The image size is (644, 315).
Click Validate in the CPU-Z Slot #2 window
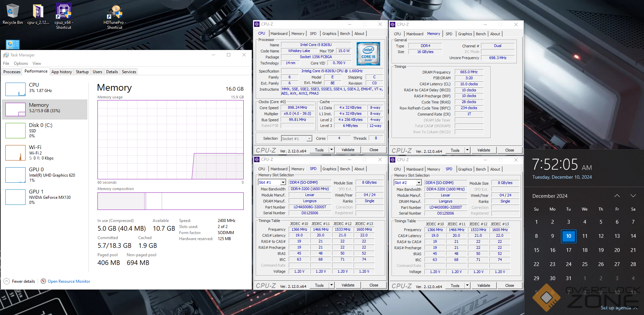point(483,285)
